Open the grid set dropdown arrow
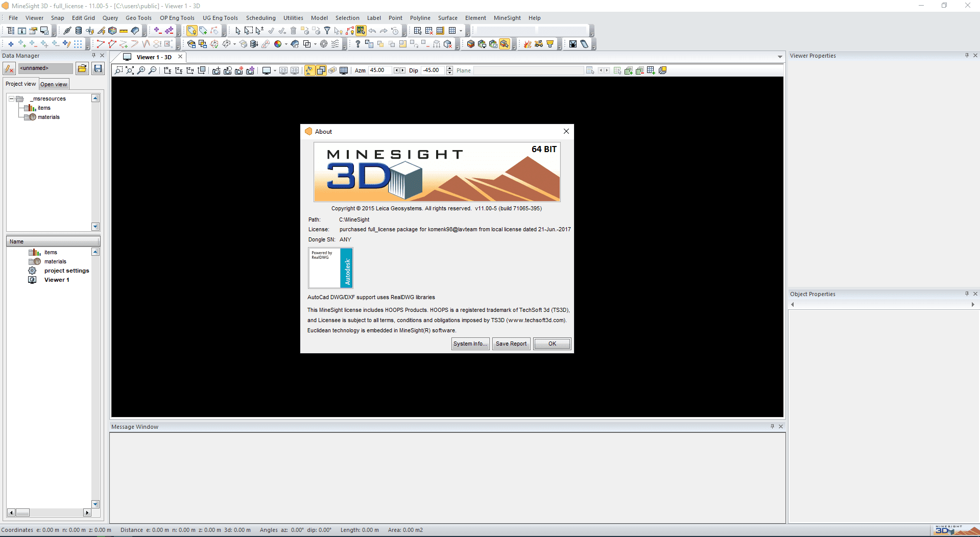Image resolution: width=980 pixels, height=537 pixels. (461, 31)
